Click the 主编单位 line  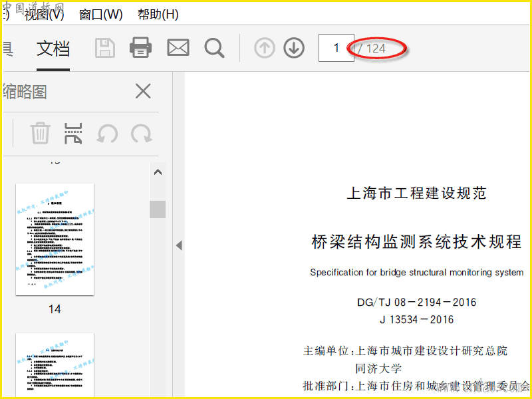pyautogui.click(x=405, y=350)
